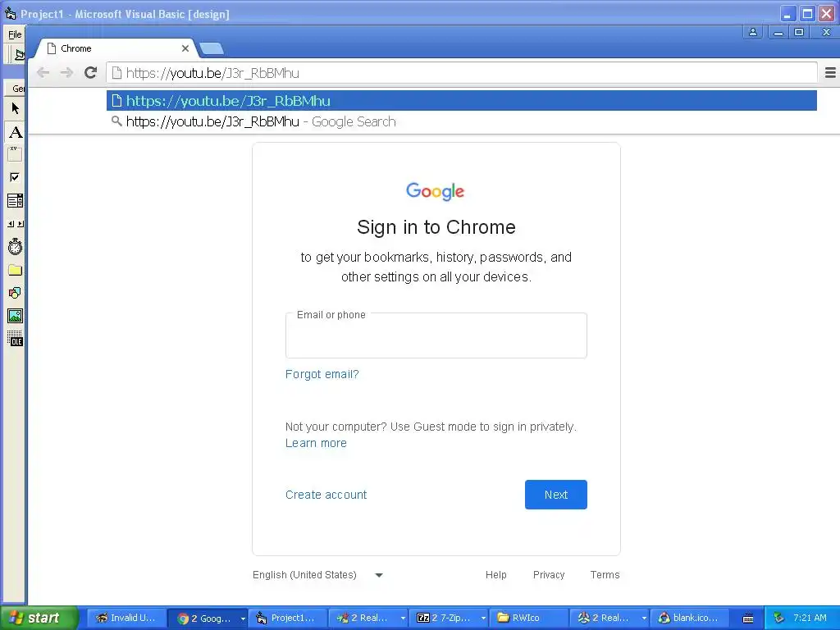840x630 pixels.
Task: Click the 7:21 AM clock
Action: point(810,618)
